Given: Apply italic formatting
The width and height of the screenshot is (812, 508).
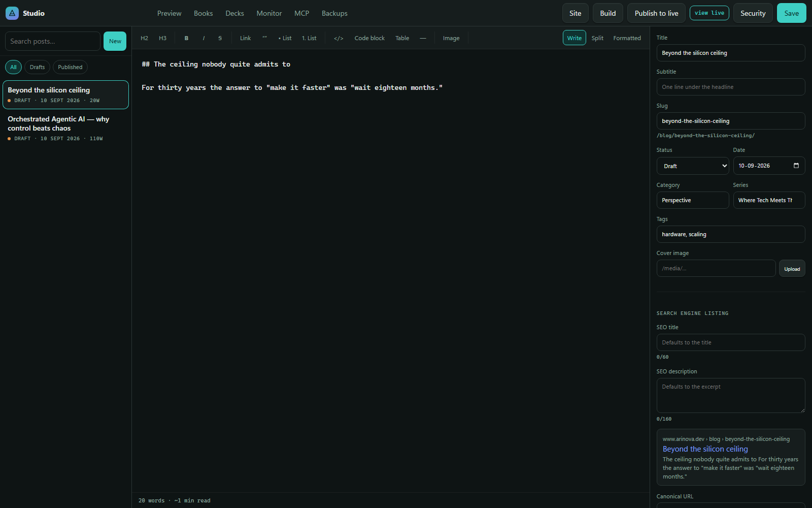Looking at the screenshot, I should click(204, 38).
